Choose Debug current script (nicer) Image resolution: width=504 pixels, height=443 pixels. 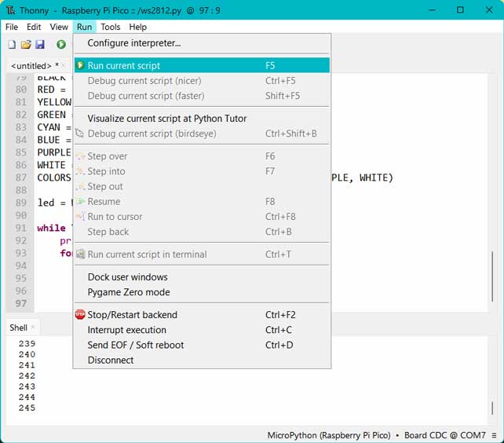point(202,80)
